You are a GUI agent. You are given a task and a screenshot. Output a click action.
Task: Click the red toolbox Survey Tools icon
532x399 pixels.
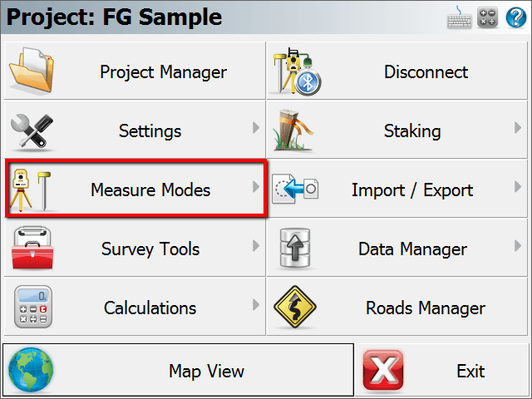[x=32, y=248]
